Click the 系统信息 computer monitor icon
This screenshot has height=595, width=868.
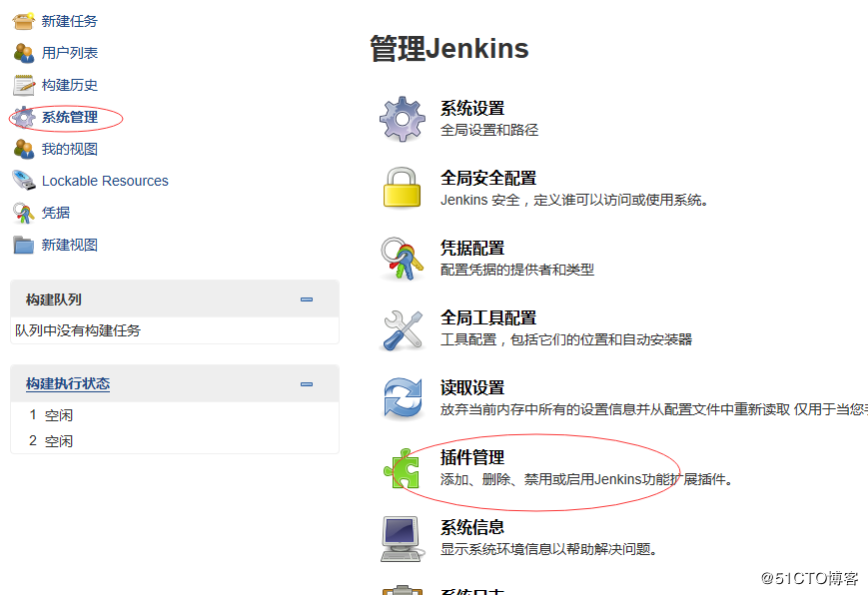[403, 539]
